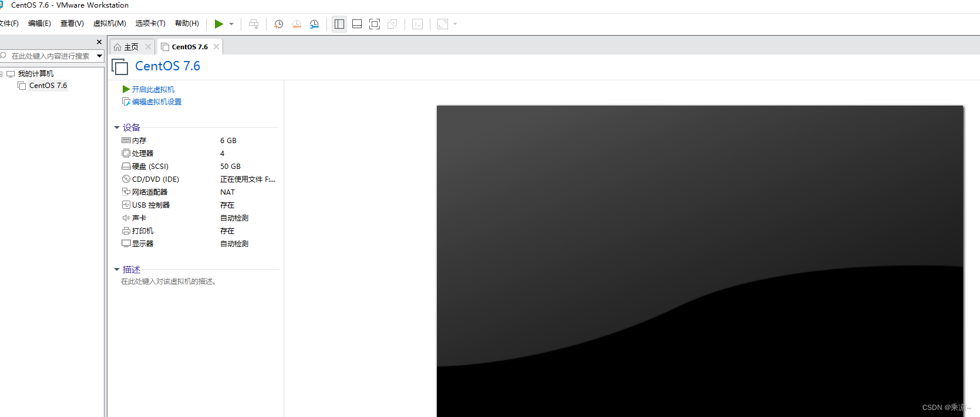The height and width of the screenshot is (417, 980).
Task: Close the library sidebar panel
Action: tap(99, 42)
